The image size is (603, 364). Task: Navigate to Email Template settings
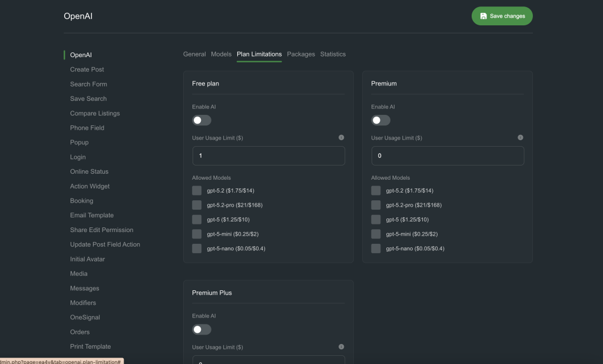pos(92,216)
